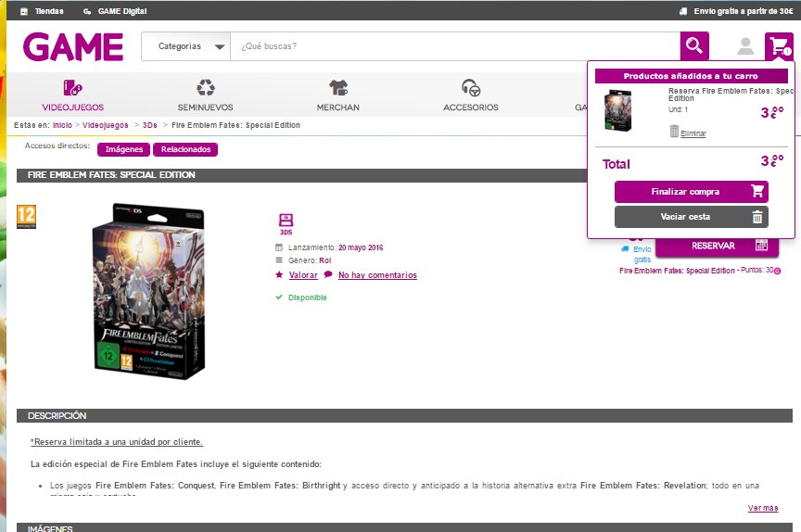801x532 pixels.
Task: Click the magnifier search button
Action: pyautogui.click(x=694, y=46)
